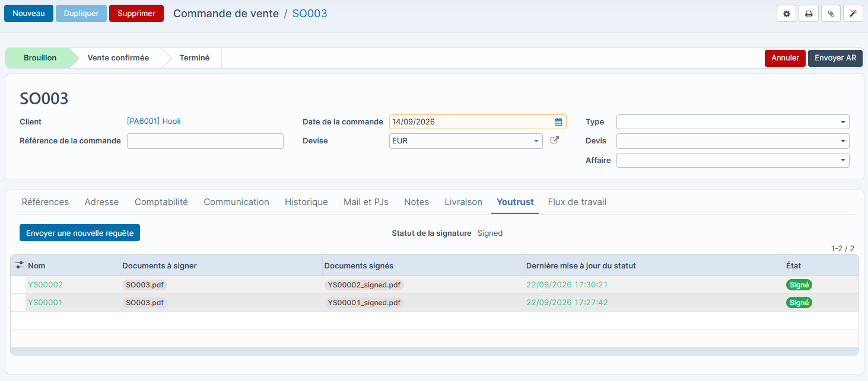Select the Livraison tab
This screenshot has height=381, width=868.
tap(463, 202)
